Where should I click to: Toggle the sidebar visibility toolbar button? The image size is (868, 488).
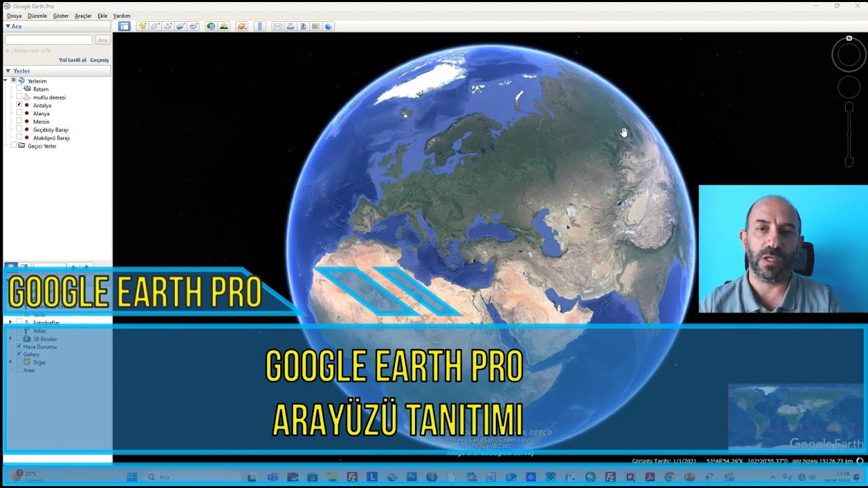[124, 26]
